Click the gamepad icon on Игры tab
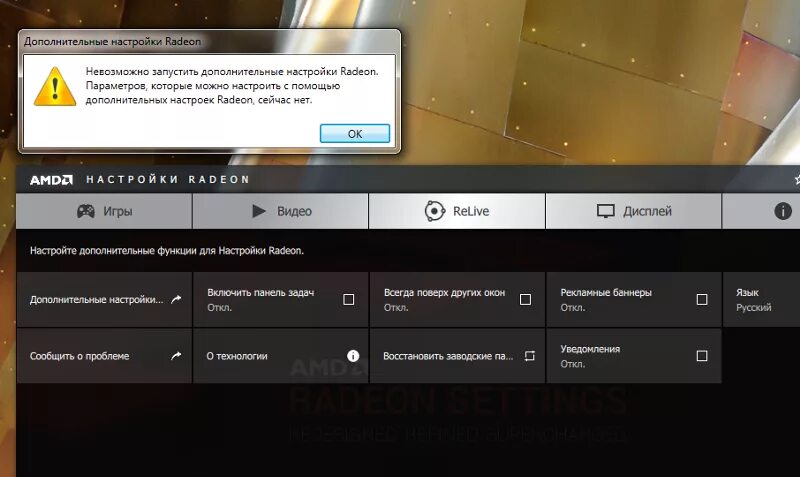This screenshot has width=800, height=477. tap(86, 211)
